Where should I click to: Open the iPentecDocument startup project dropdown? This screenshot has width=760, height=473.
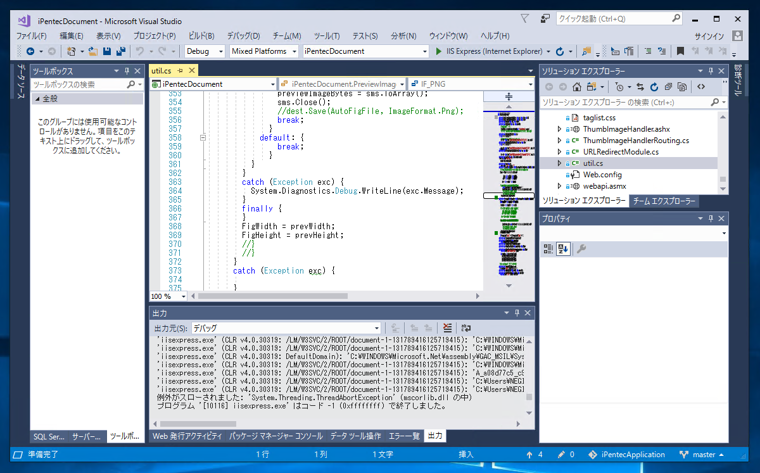(x=365, y=51)
